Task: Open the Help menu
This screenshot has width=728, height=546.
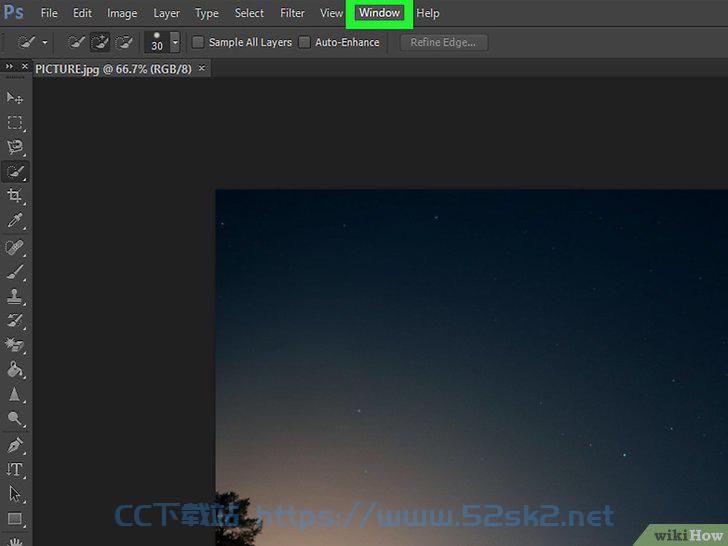Action: tap(428, 13)
